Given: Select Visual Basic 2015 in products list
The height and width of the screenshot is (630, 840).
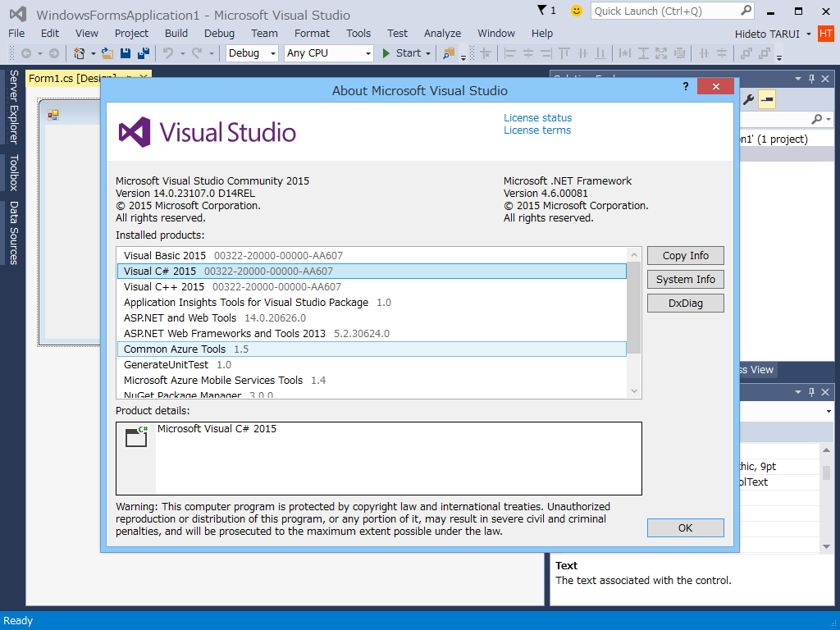Looking at the screenshot, I should pyautogui.click(x=372, y=256).
